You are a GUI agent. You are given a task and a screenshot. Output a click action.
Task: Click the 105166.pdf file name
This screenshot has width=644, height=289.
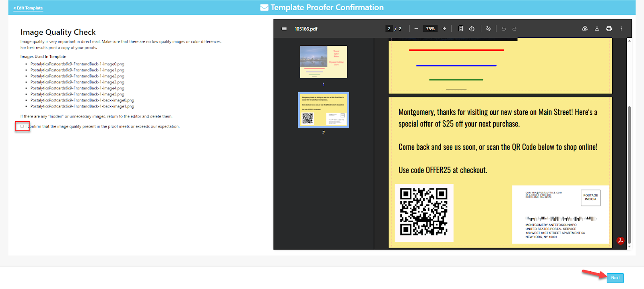coord(306,29)
